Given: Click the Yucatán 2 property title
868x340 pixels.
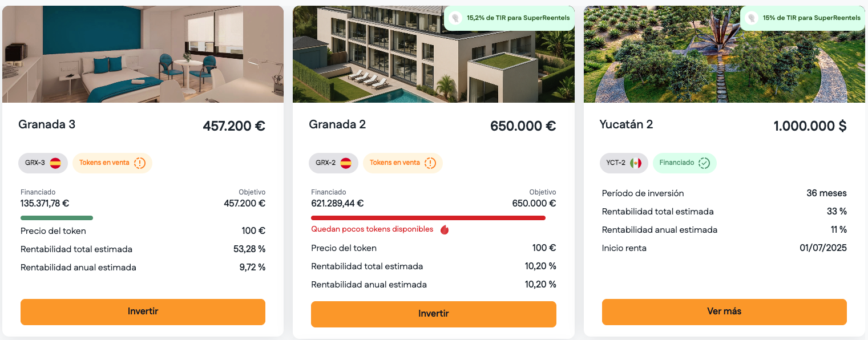Looking at the screenshot, I should pyautogui.click(x=626, y=124).
